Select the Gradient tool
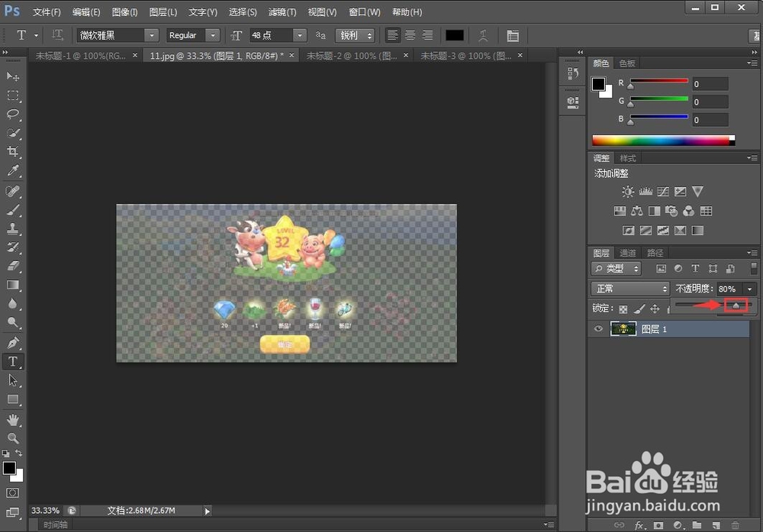 point(13,285)
